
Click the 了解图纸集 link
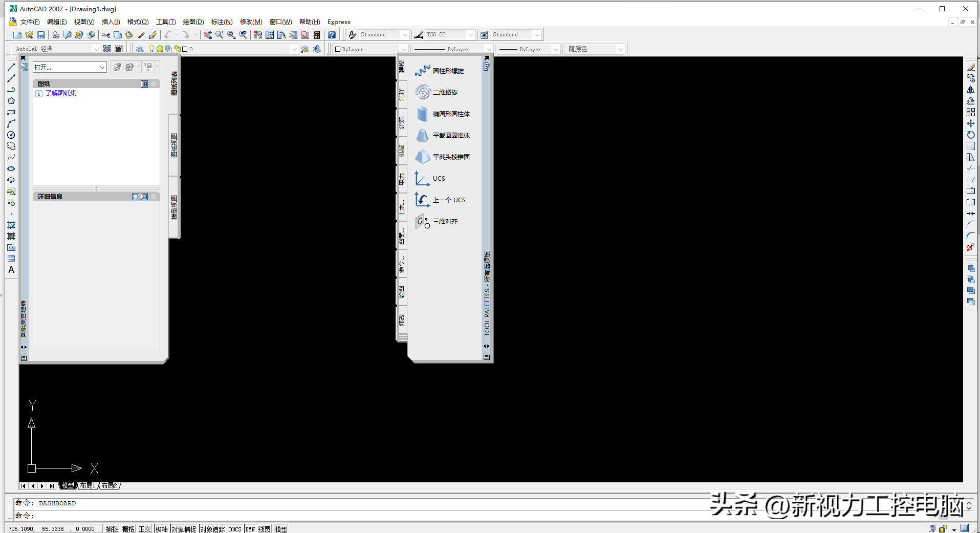pos(60,93)
